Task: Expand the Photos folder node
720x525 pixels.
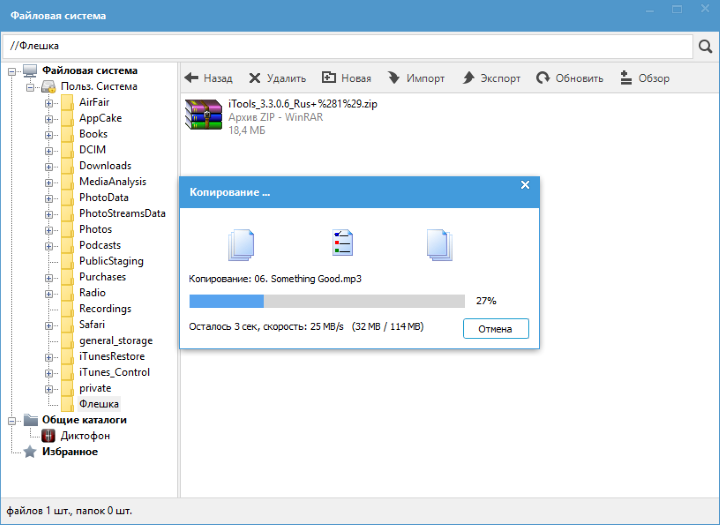Action: [x=49, y=230]
